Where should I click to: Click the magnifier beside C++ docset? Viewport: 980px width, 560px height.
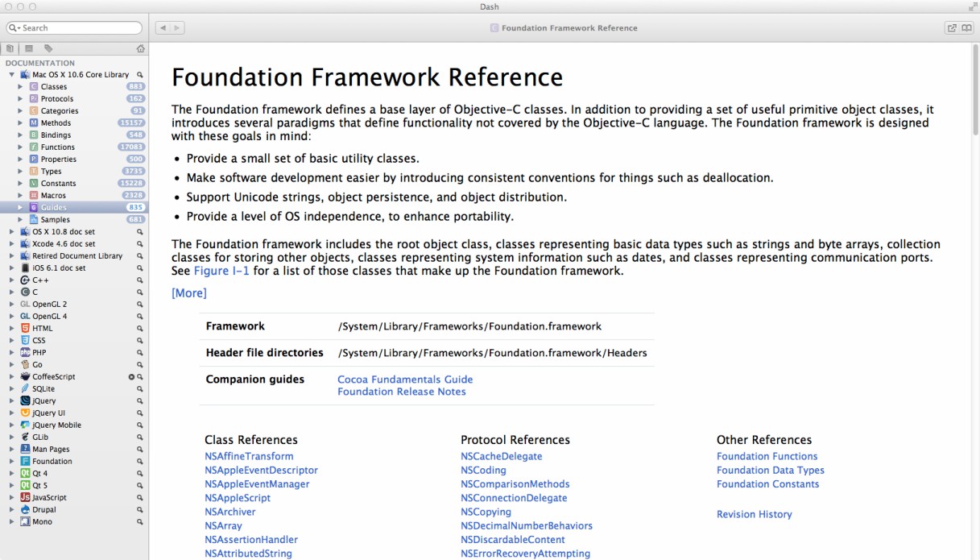[x=139, y=280]
